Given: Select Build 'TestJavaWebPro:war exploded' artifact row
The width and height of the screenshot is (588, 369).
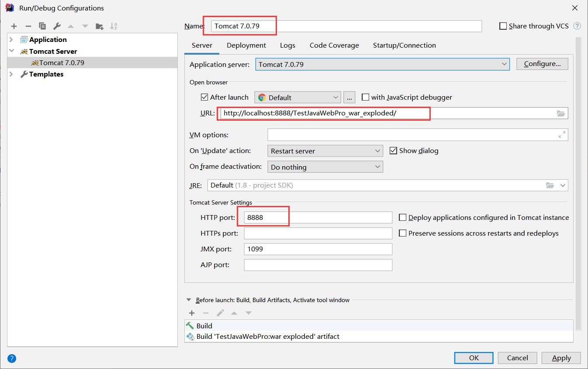Looking at the screenshot, I should pyautogui.click(x=378, y=336).
